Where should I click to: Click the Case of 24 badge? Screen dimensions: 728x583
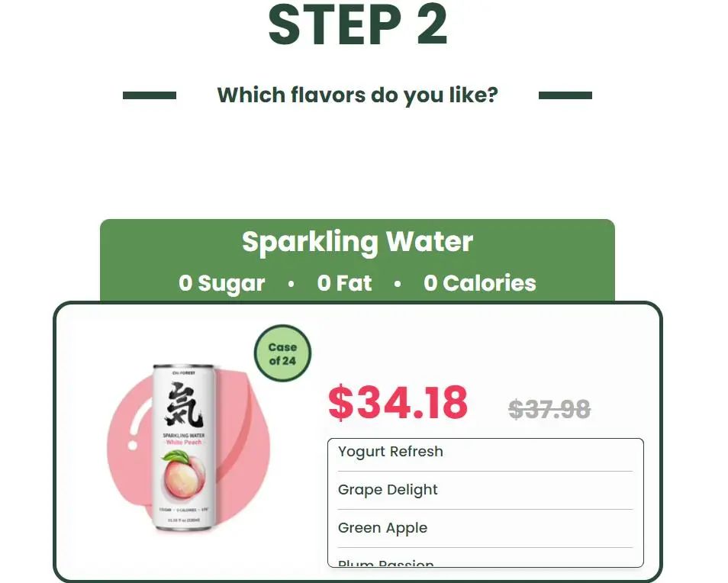[x=282, y=354]
